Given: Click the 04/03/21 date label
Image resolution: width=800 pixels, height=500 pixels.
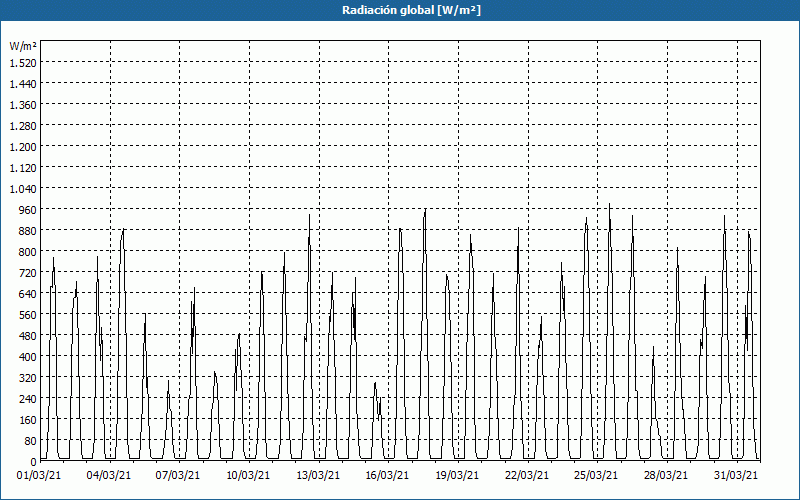Looking at the screenshot, I should coord(109,475).
